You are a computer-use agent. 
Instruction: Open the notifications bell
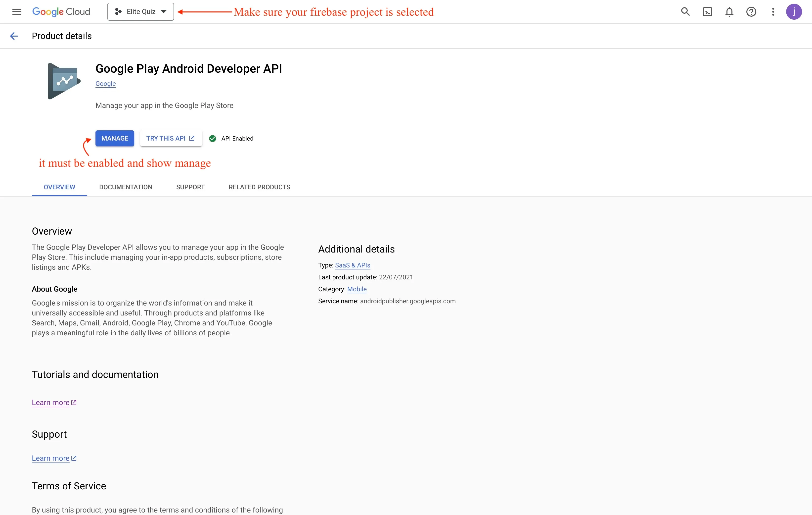click(729, 11)
